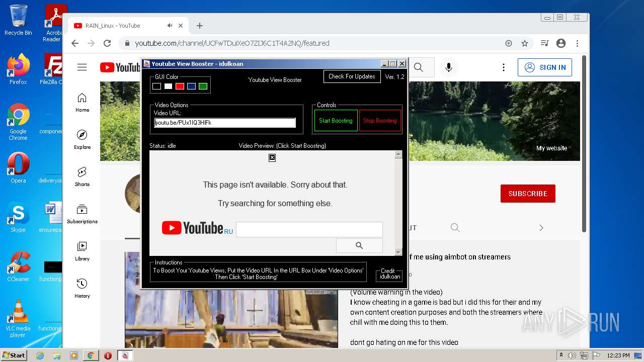The image size is (644, 362).
Task: Select the black GUI color swatch
Action: 156,86
